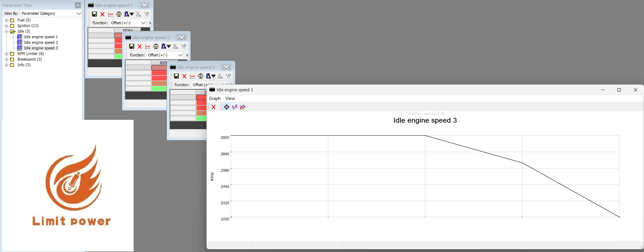Expand the Breakpoint (3) tree node
644x252 pixels.
click(6, 59)
